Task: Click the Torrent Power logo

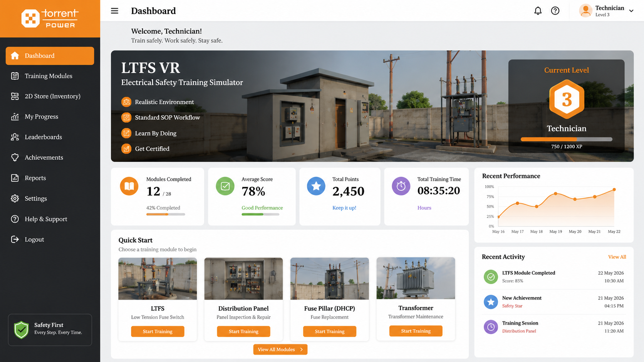Action: tap(50, 18)
